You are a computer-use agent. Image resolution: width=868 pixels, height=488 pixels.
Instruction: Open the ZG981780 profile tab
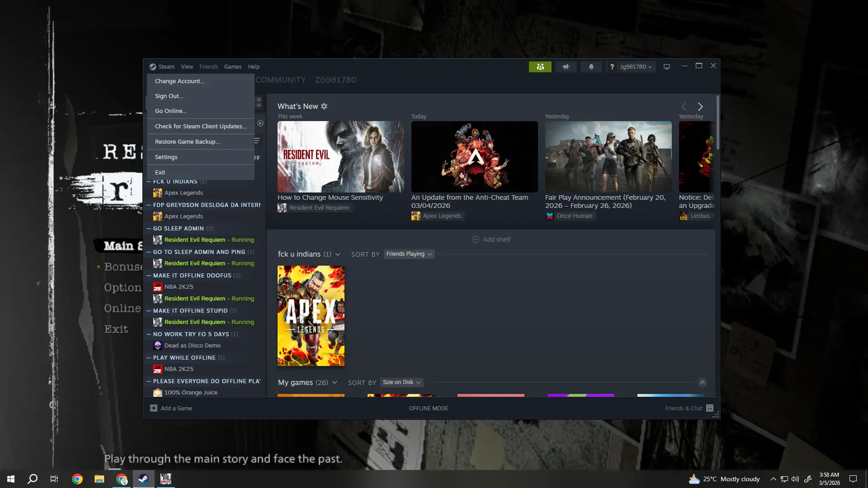(335, 80)
